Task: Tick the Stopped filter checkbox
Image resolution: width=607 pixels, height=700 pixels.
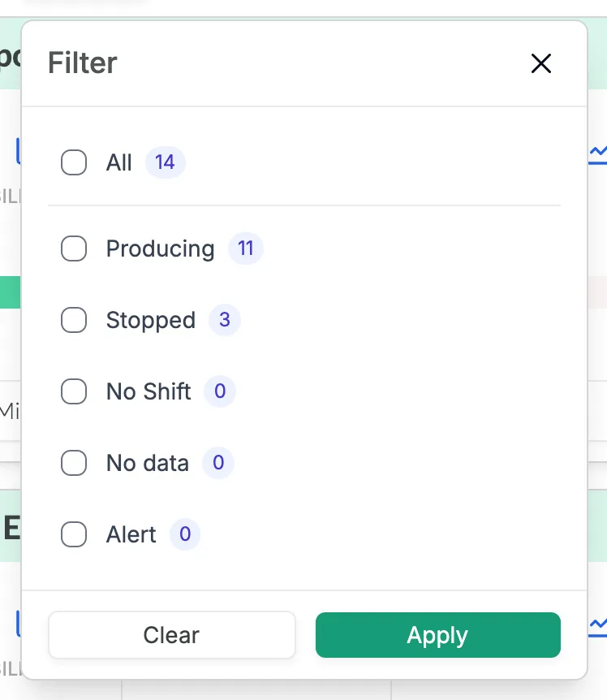Action: (74, 320)
